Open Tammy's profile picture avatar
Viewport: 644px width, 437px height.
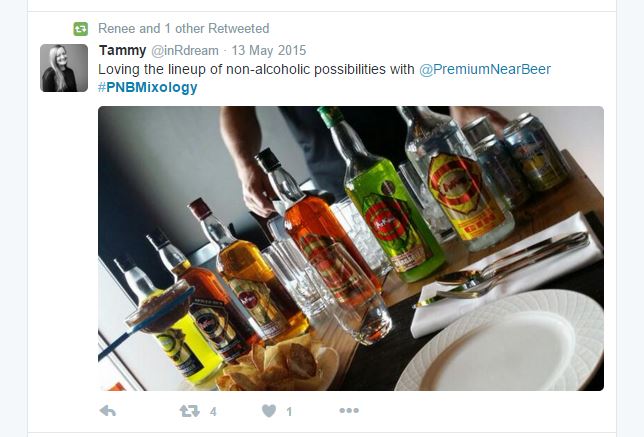coord(64,68)
